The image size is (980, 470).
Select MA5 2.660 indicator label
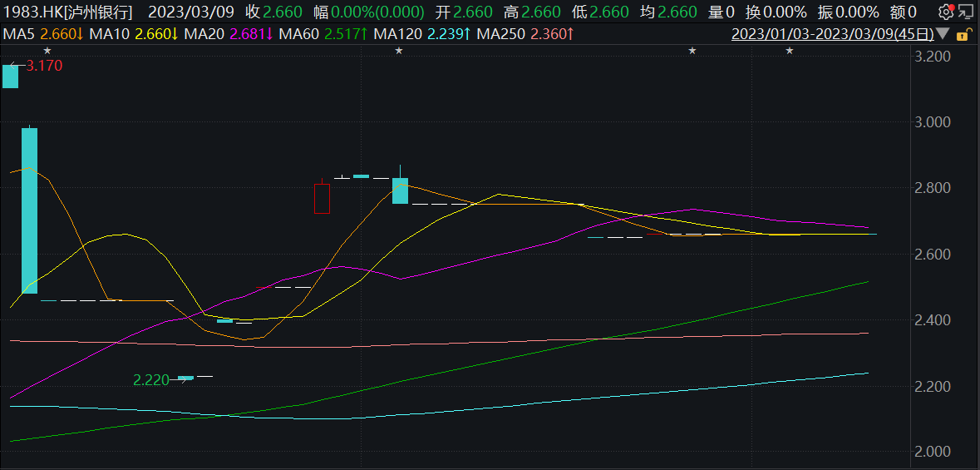click(x=44, y=34)
